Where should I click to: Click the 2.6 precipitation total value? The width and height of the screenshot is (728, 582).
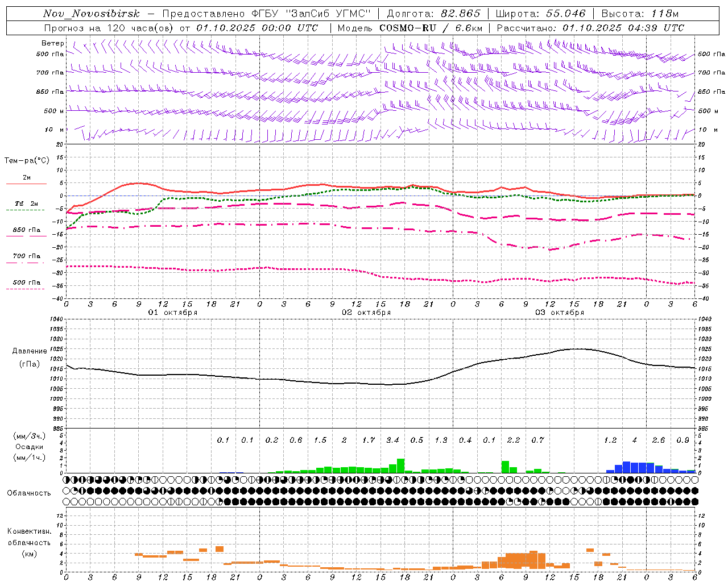pyautogui.click(x=659, y=440)
